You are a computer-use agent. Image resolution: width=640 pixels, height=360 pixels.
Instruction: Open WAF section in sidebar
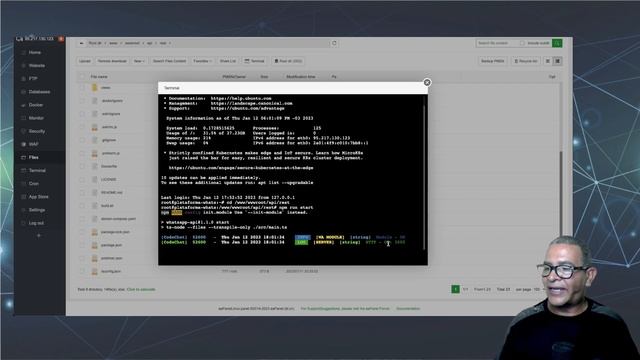click(x=33, y=144)
